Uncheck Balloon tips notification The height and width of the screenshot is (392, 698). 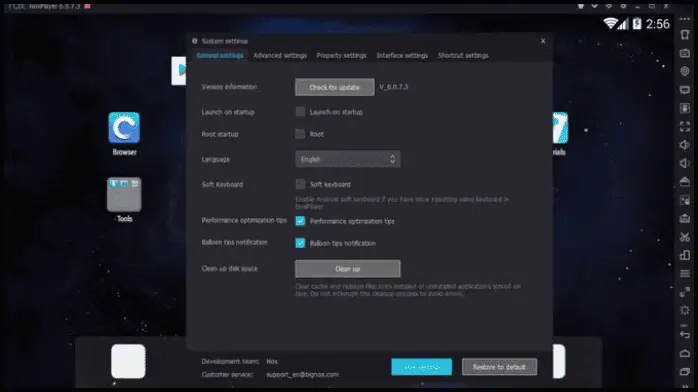tap(300, 243)
